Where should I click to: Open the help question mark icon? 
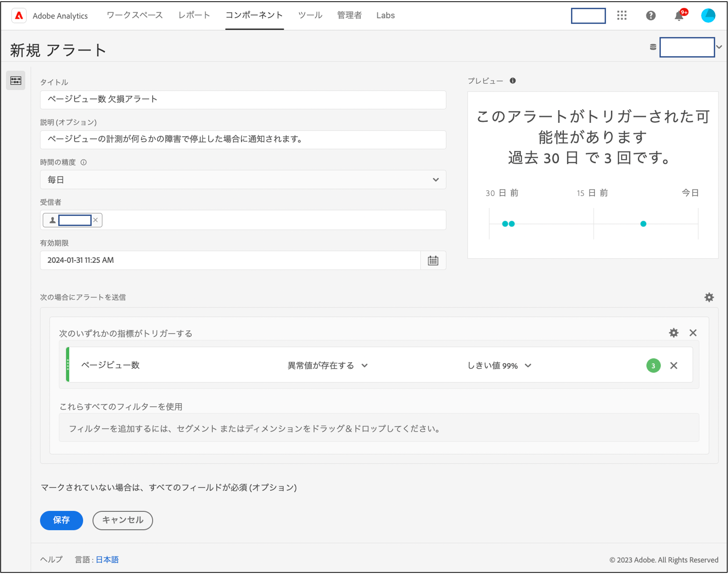coord(650,16)
